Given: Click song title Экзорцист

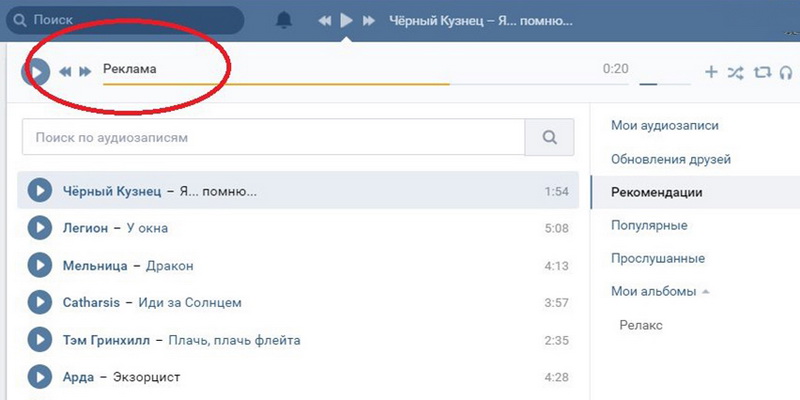Looking at the screenshot, I should (x=146, y=378).
